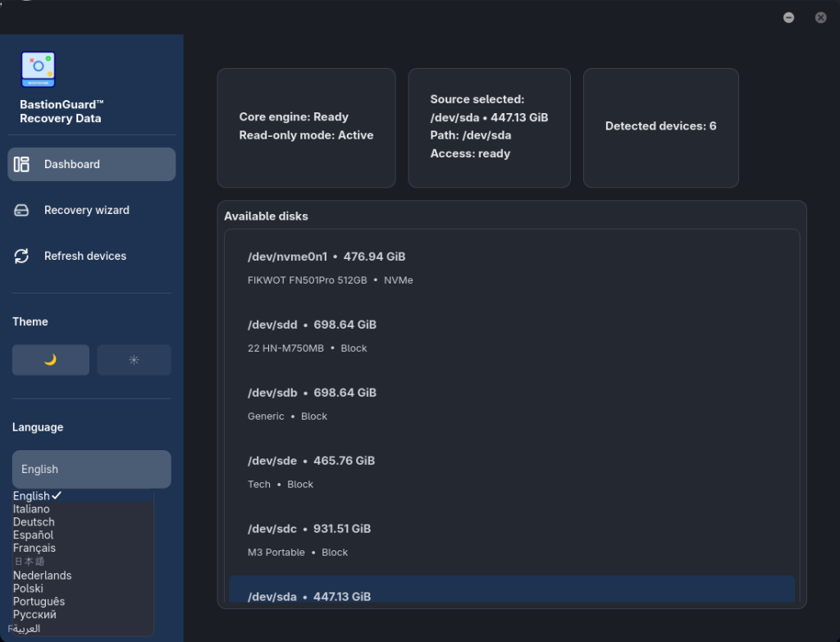Viewport: 840px width, 642px height.
Task: Select the /dev/nvme0n1 476.94 GiB disk
Action: click(x=512, y=268)
